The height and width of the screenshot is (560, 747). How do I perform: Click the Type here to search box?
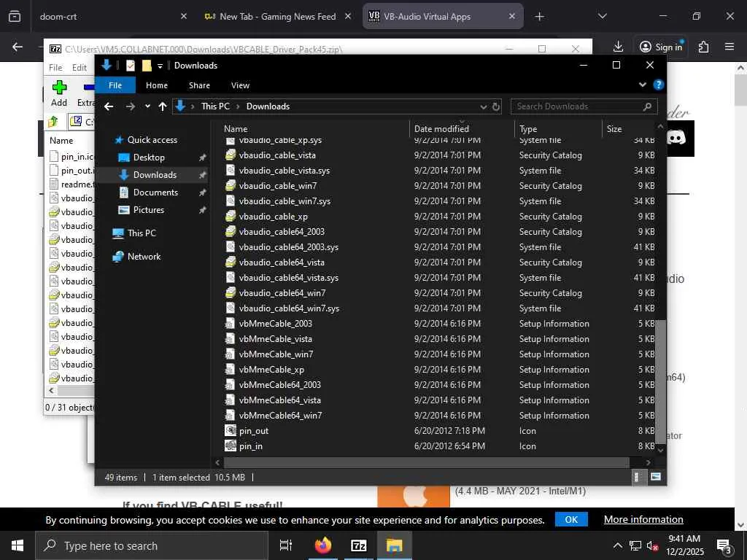(152, 545)
